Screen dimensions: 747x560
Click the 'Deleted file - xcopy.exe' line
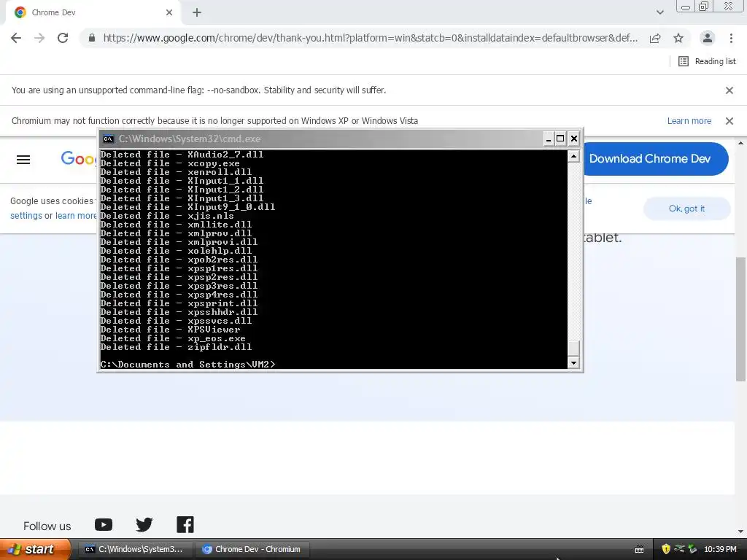click(x=170, y=163)
